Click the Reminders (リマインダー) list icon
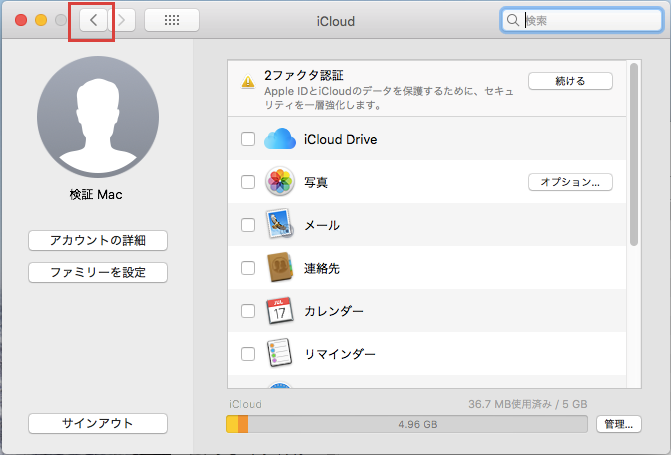 [x=280, y=353]
